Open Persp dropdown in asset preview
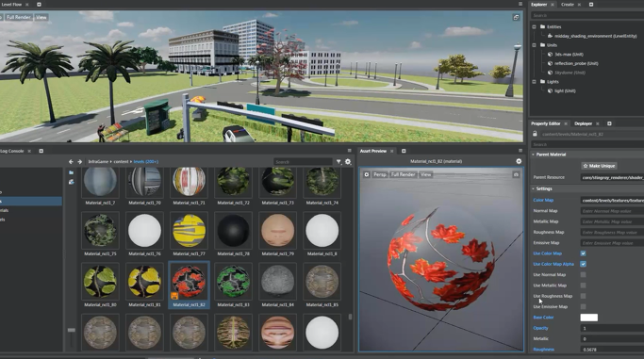This screenshot has height=359, width=644. [x=379, y=174]
